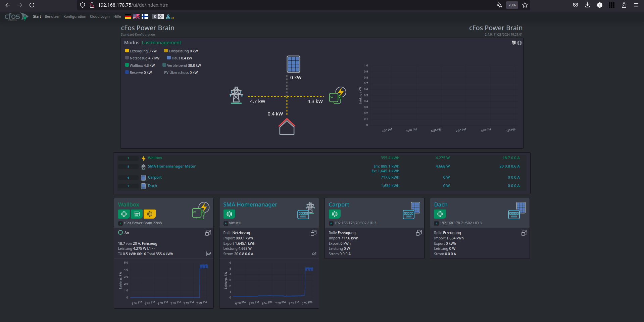
Task: Click the connection security padlock icon
Action: [x=92, y=5]
